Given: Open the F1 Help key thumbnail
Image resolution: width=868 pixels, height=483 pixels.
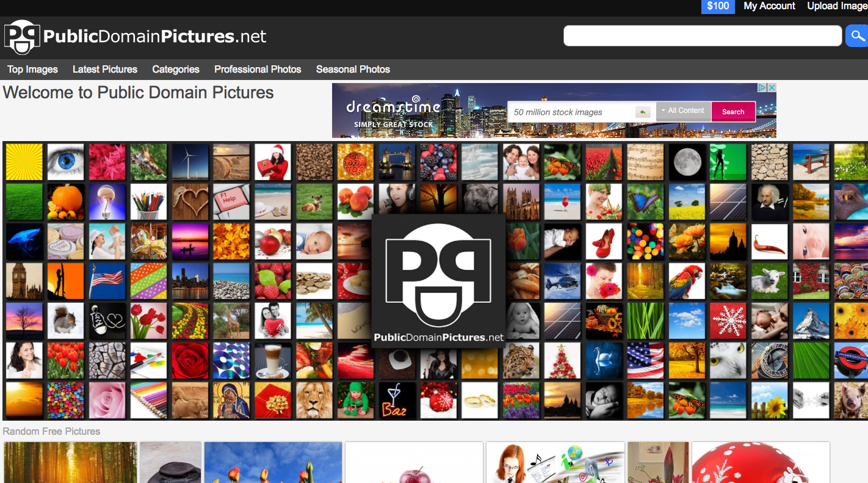Looking at the screenshot, I should coord(231,202).
